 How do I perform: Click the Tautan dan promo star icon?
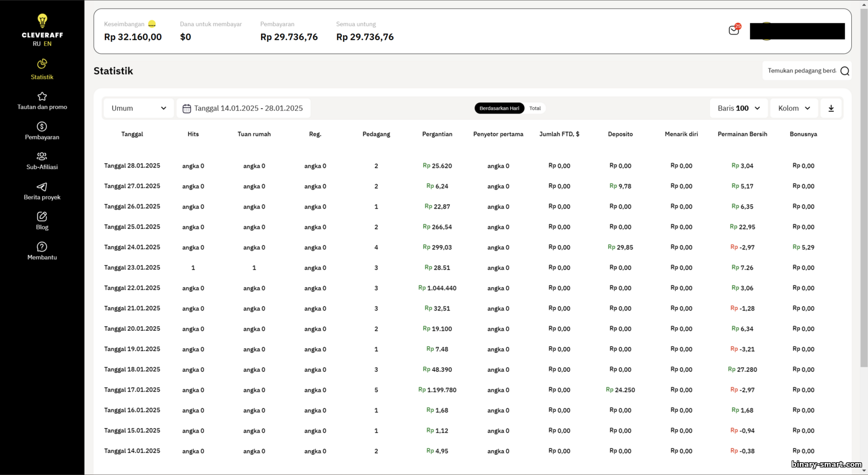(42, 96)
